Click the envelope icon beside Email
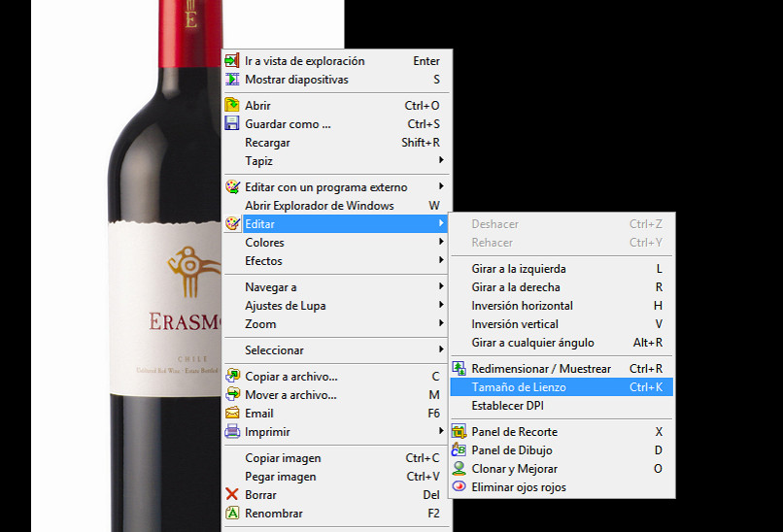The width and height of the screenshot is (783, 532). [x=232, y=414]
